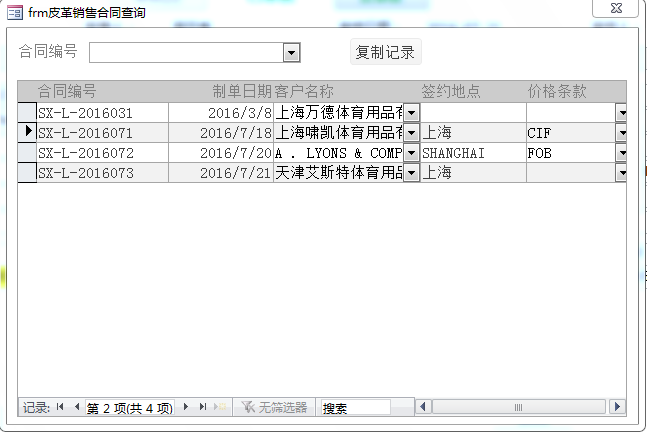The width and height of the screenshot is (647, 432).
Task: Open price terms dropdown in CIF row
Action: [x=621, y=133]
